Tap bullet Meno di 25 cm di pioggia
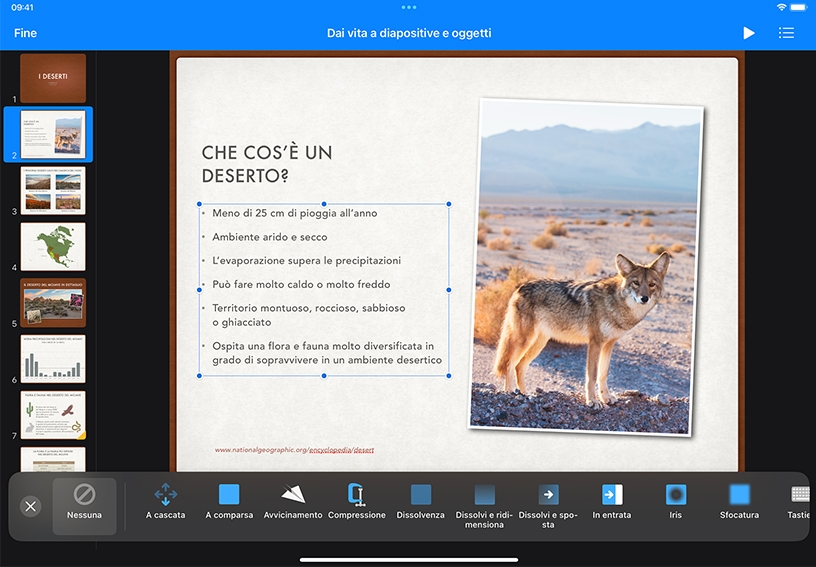This screenshot has height=567, width=816. [x=295, y=213]
